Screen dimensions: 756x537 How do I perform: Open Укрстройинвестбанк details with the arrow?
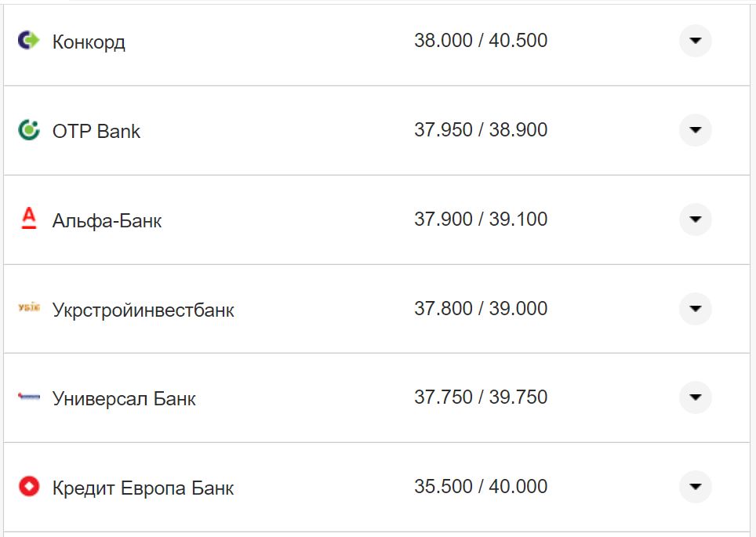click(x=695, y=309)
